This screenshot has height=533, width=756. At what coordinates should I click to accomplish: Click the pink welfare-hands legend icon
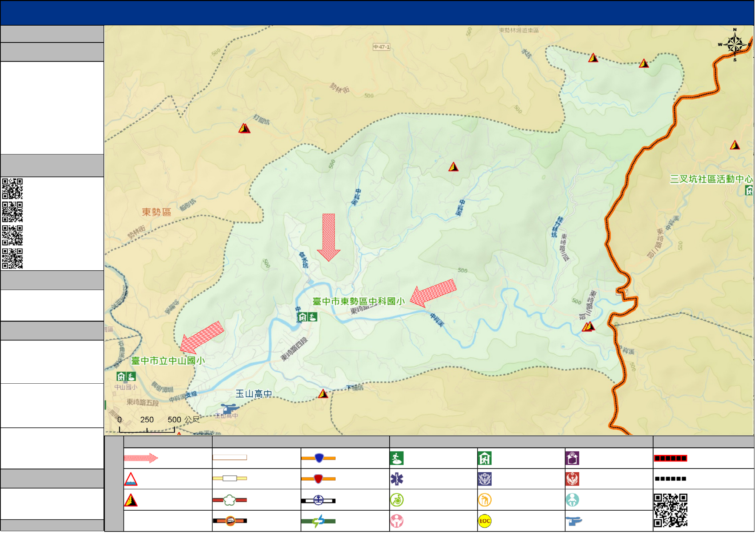click(x=397, y=521)
